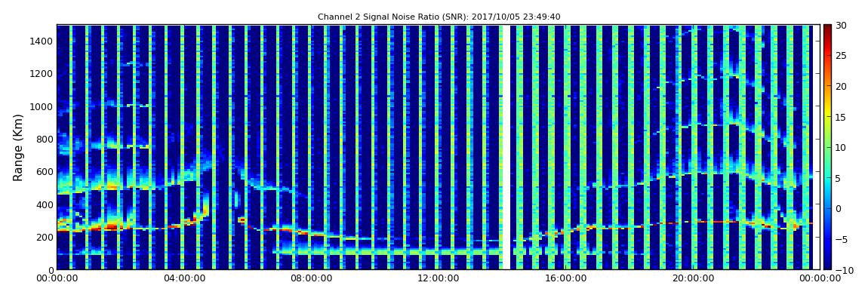Click the colorbar −5 label
Viewport: 868px width, 307px height.
click(x=841, y=240)
